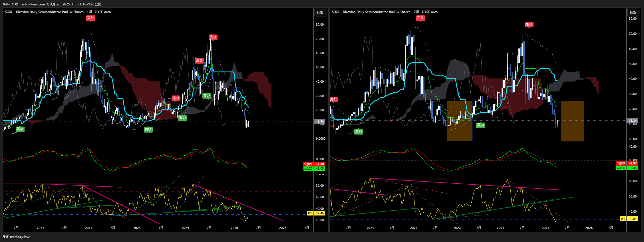Click the 2週 SOXL chart title

click(385, 12)
